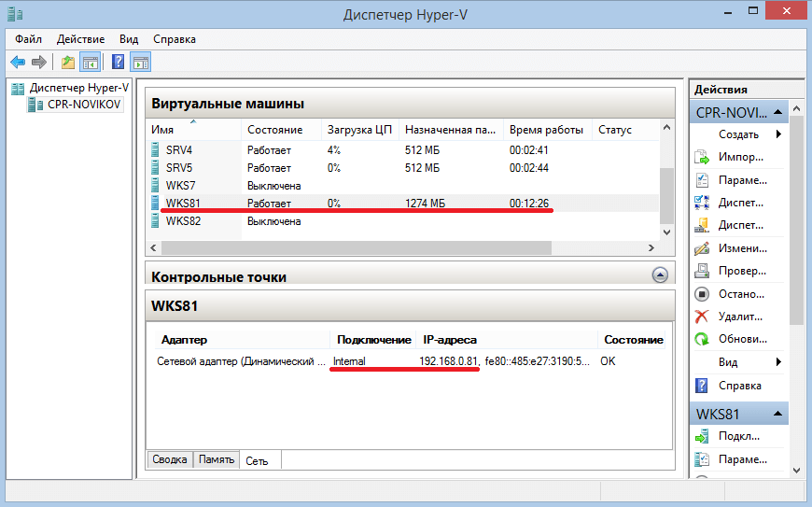
Task: Collapse the Контрольные точки section
Action: pos(660,275)
